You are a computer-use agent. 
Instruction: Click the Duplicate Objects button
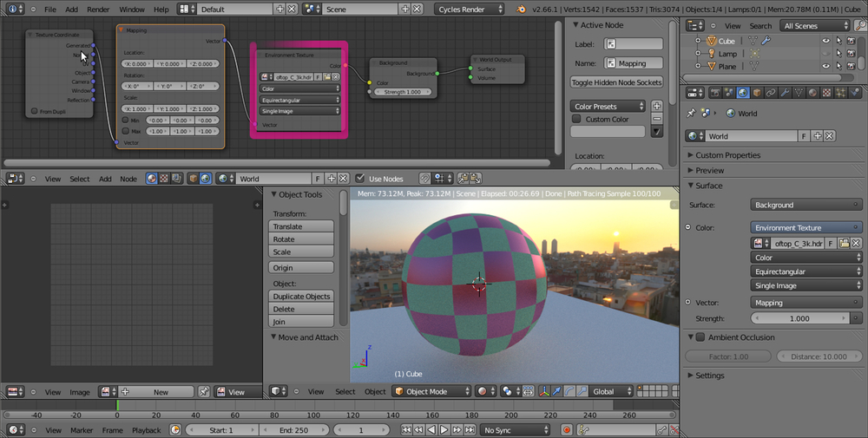(301, 296)
